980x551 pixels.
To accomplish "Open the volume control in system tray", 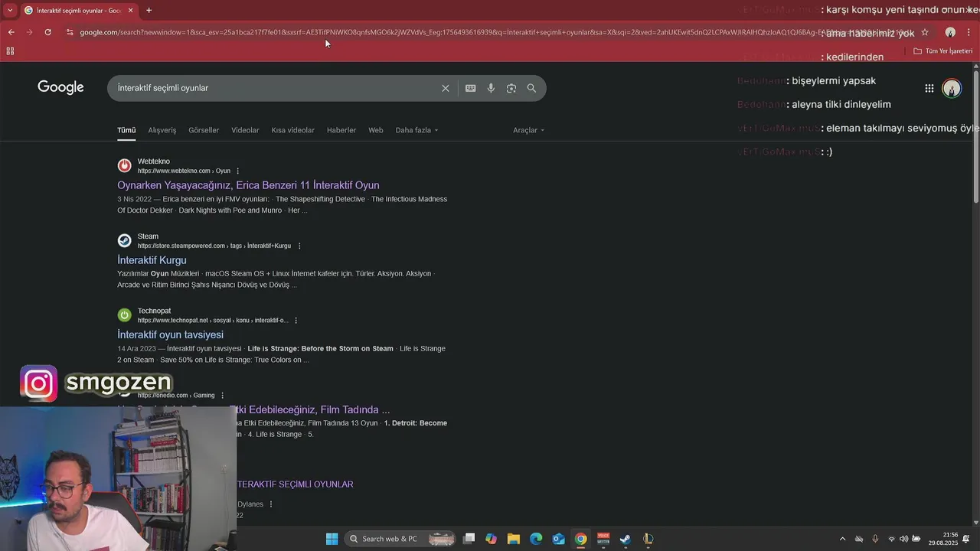I will coord(904,539).
